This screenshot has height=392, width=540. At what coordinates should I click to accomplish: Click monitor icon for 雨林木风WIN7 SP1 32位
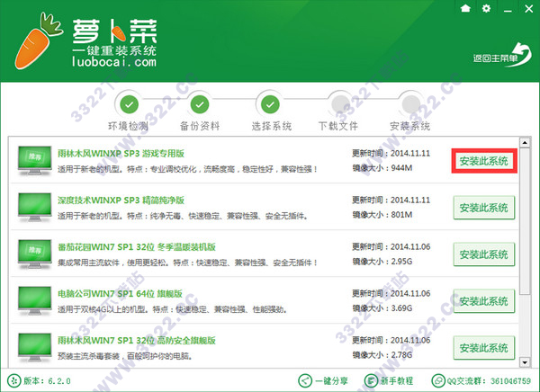point(34,348)
